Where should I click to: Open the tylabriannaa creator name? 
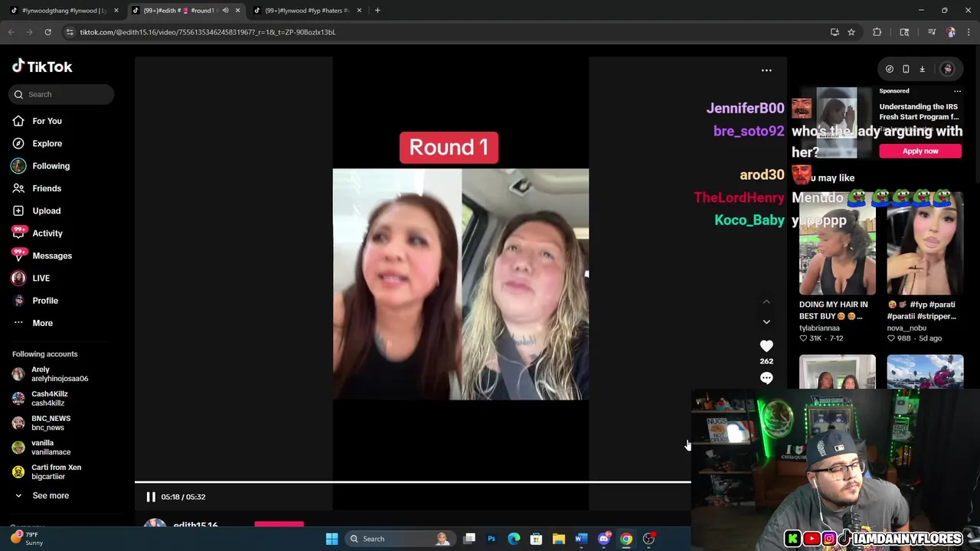[x=819, y=328]
